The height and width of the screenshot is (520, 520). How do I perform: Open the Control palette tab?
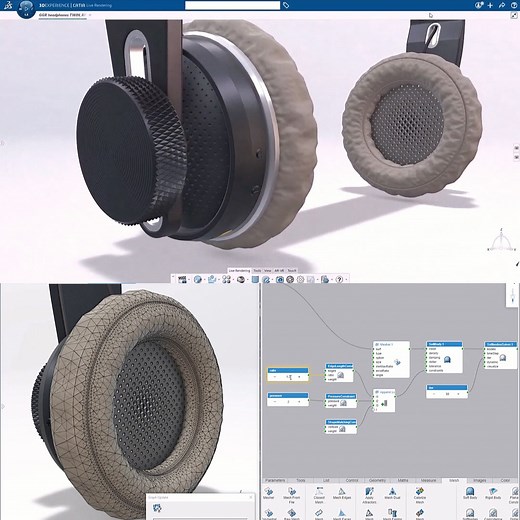click(x=352, y=480)
